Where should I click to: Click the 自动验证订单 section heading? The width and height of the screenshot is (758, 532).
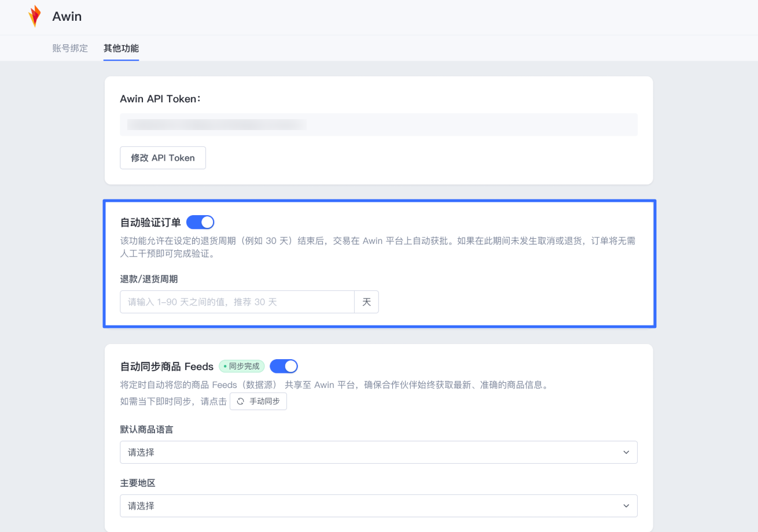click(x=150, y=223)
